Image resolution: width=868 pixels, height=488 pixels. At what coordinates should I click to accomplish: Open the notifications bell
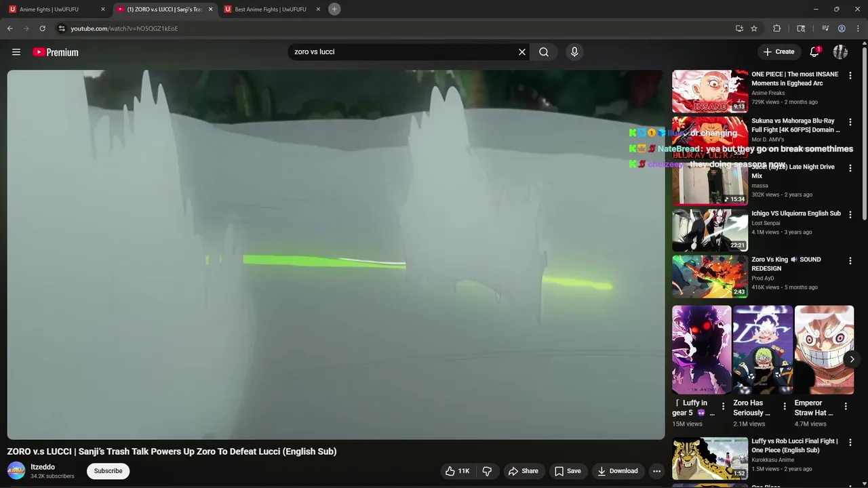point(815,52)
